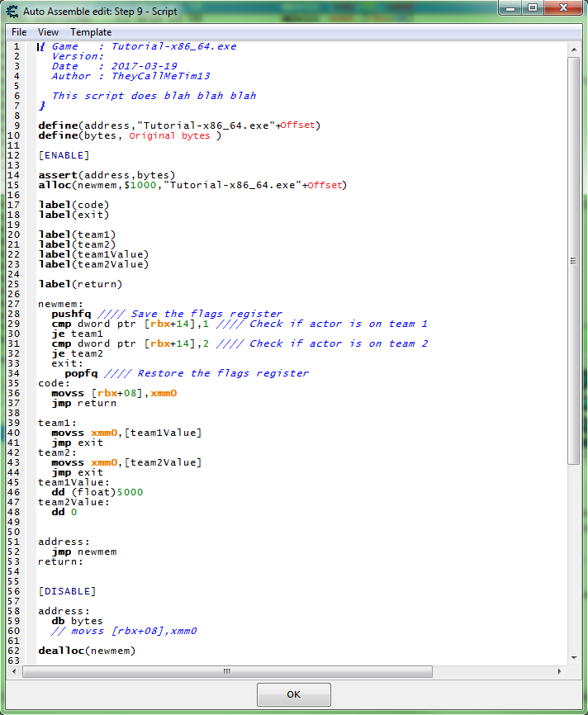Close the Auto Assemble window
Image resolution: width=588 pixels, height=715 pixels.
tap(564, 7)
